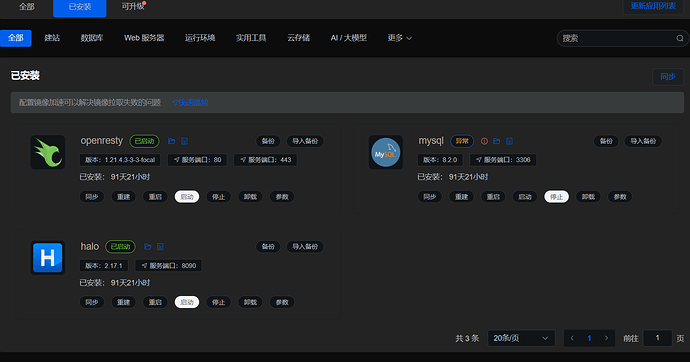This screenshot has height=362, width=690.
Task: Go to next page with right chevron
Action: pyautogui.click(x=606, y=338)
